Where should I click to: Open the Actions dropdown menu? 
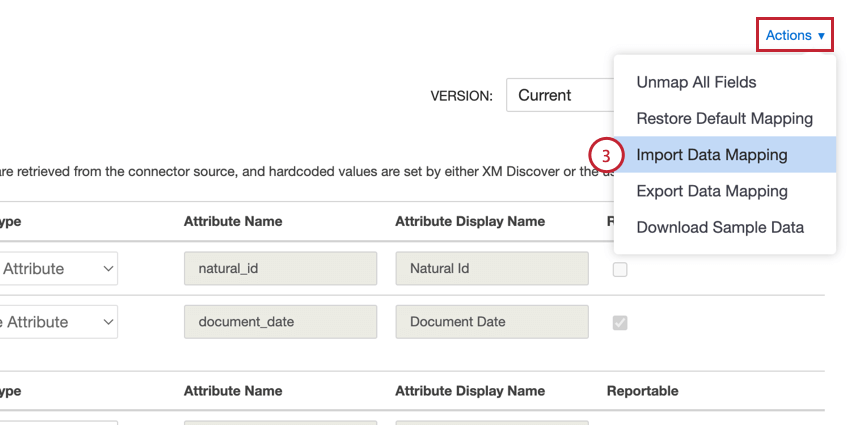pos(794,36)
